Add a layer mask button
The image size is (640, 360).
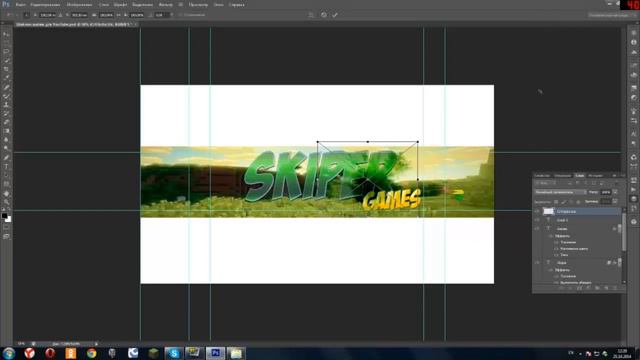[x=579, y=288]
